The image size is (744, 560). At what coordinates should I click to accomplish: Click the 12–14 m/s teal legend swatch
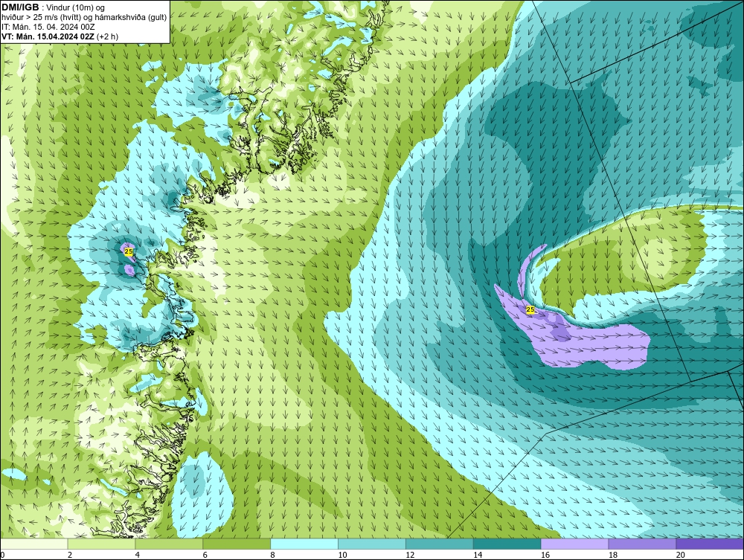[440, 544]
